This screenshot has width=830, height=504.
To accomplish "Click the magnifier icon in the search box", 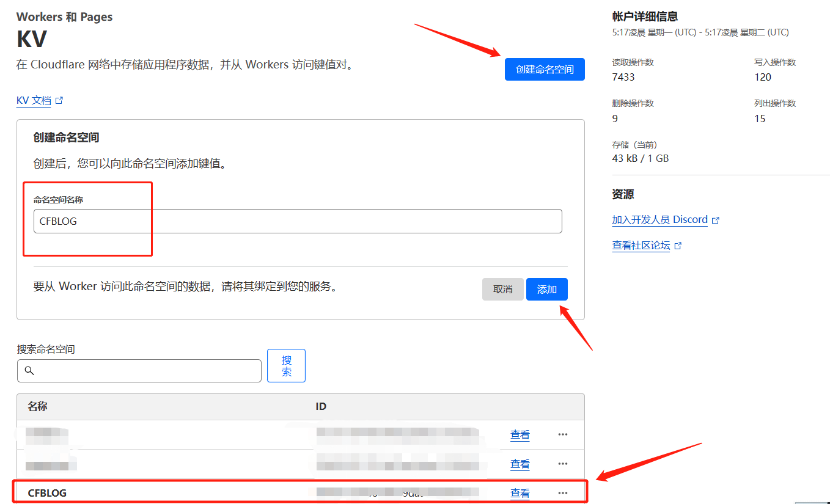I will point(29,371).
